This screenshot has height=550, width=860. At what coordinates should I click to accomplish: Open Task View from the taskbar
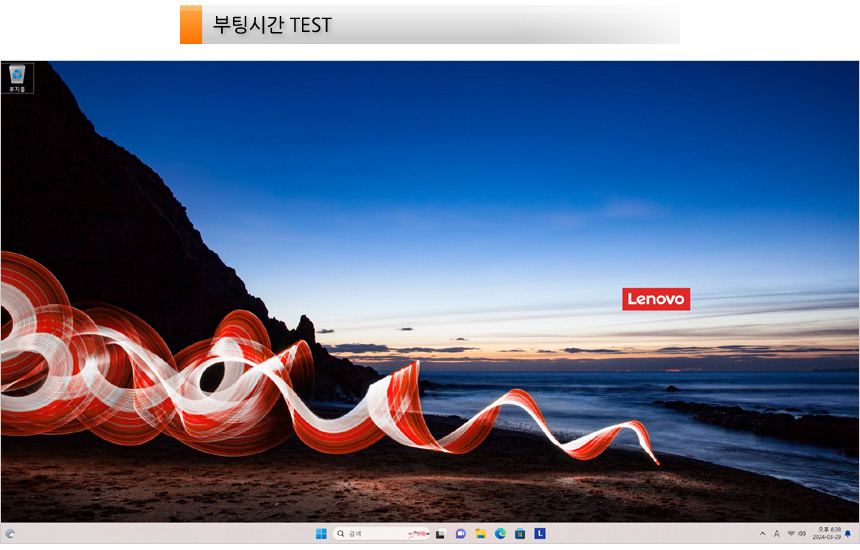440,534
